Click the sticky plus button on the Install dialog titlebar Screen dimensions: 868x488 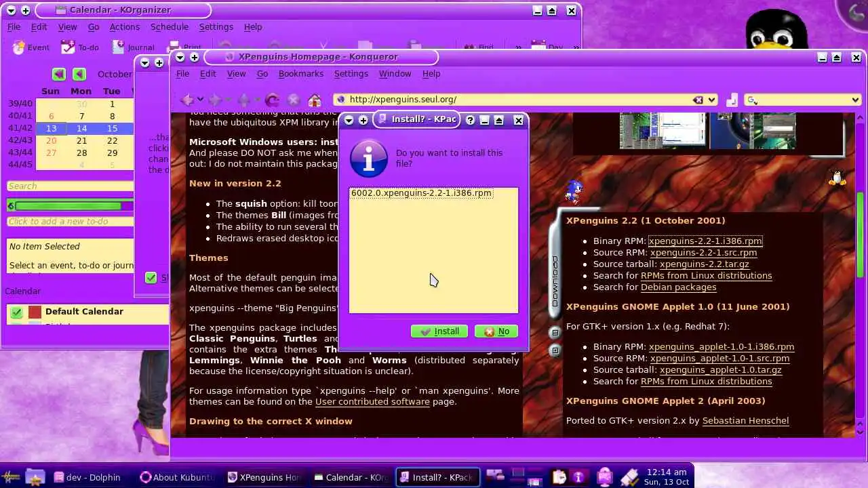[x=363, y=120]
